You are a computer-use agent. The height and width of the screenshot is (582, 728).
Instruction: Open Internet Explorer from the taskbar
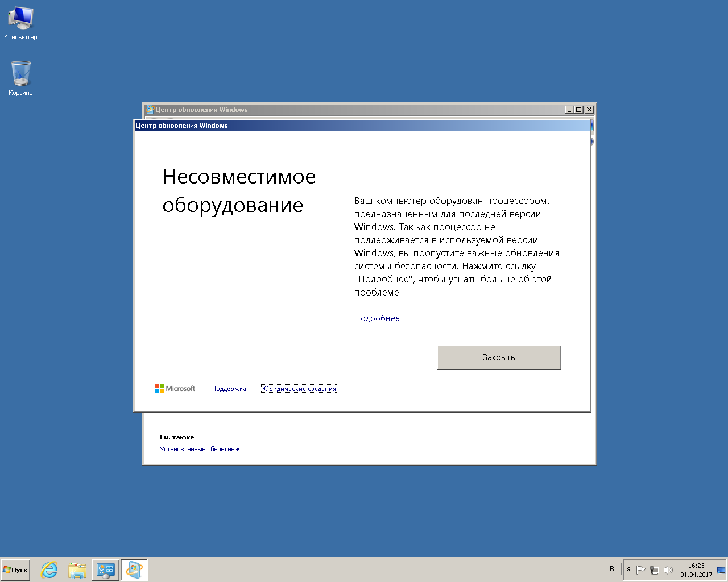pos(49,569)
